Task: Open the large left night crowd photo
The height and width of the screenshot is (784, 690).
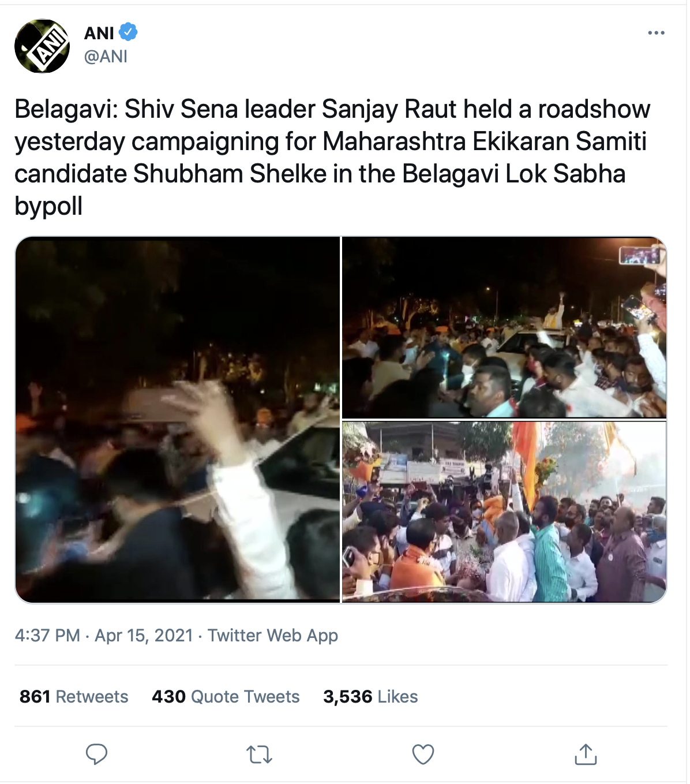Action: coord(178,420)
